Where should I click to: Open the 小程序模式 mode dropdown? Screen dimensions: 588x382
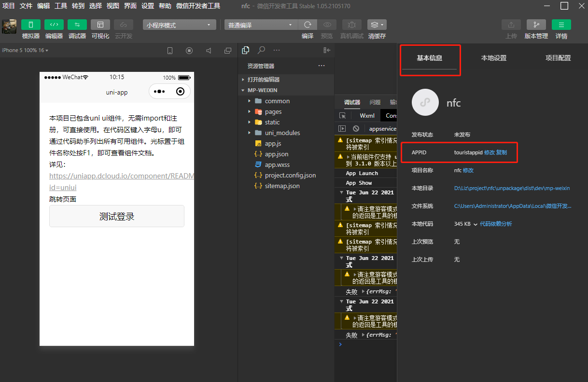pyautogui.click(x=179, y=25)
